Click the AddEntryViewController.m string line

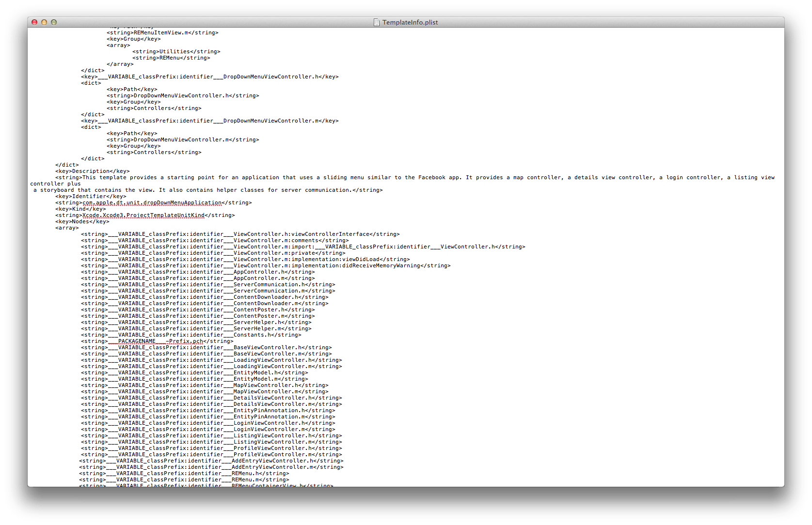pyautogui.click(x=211, y=467)
